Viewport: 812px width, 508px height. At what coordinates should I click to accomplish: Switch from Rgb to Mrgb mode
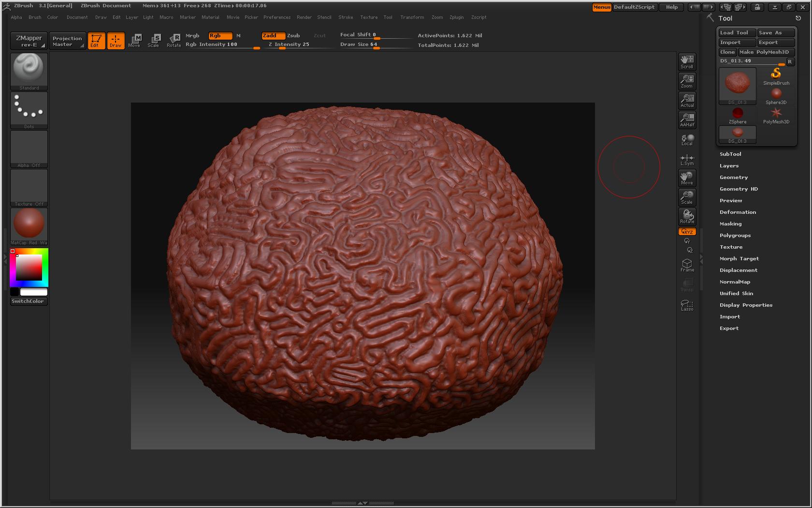tap(192, 35)
